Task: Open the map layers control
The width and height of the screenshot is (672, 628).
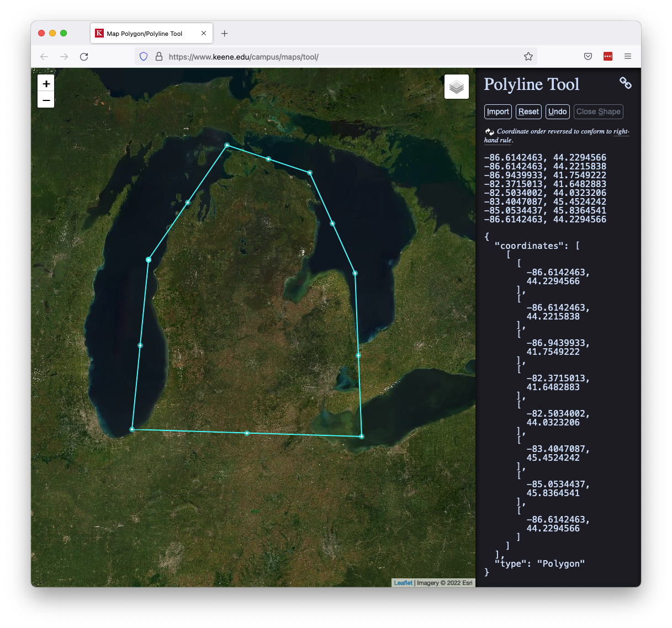Action: point(456,87)
